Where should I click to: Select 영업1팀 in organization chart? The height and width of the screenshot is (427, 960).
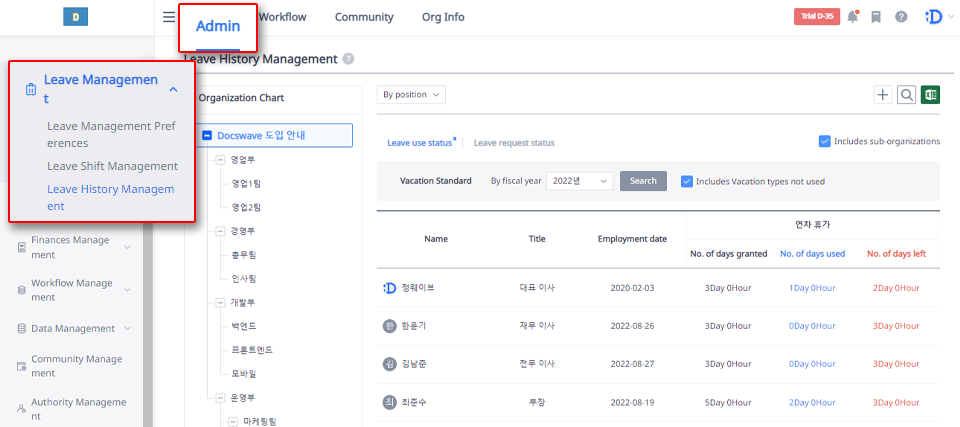[246, 184]
